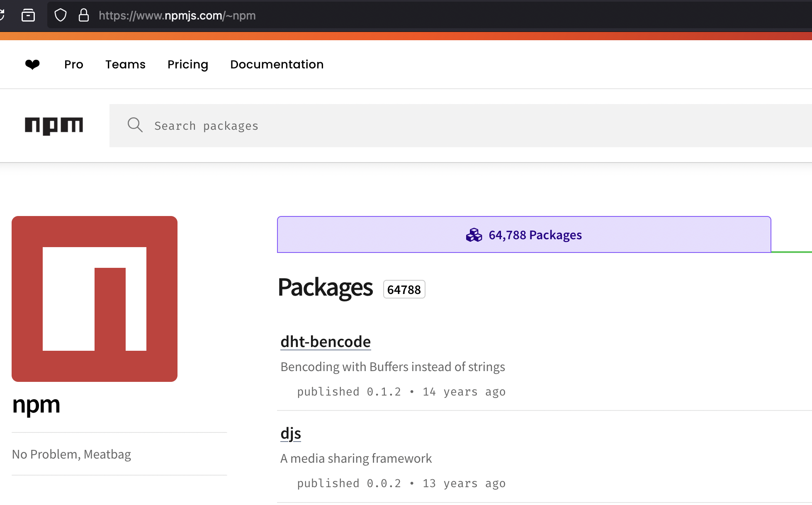Open the Documentation link in the nav
The height and width of the screenshot is (505, 812).
point(277,64)
